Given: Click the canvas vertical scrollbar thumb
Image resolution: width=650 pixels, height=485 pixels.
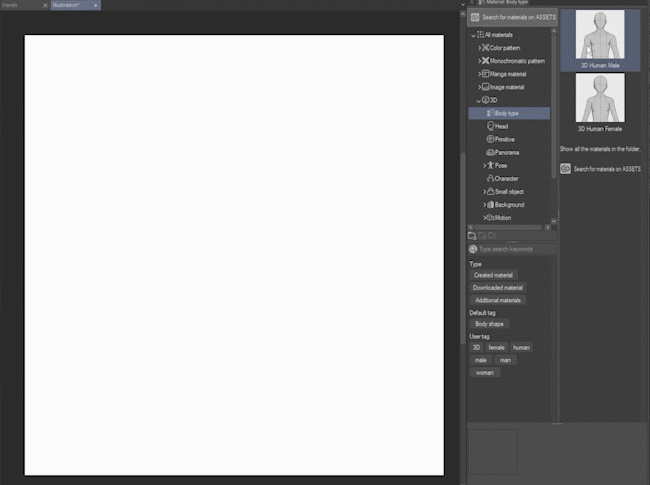Looking at the screenshot, I should tap(463, 249).
